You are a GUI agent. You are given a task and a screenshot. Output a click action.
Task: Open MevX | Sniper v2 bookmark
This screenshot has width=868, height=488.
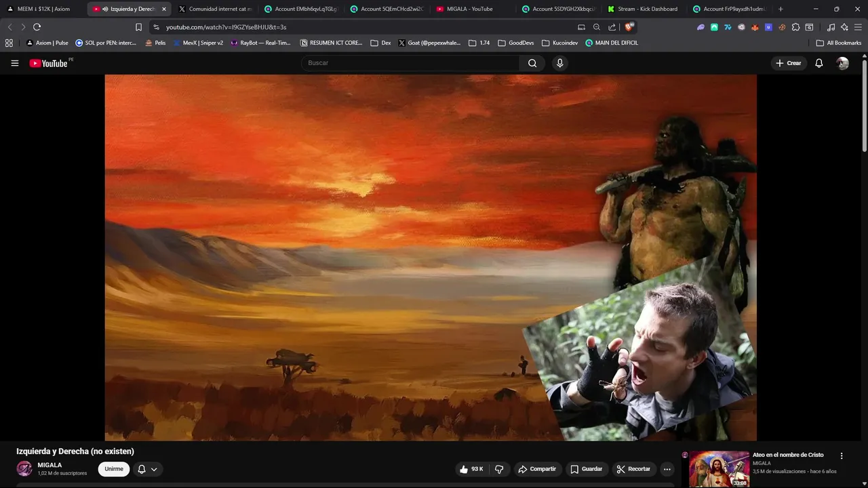tap(198, 43)
